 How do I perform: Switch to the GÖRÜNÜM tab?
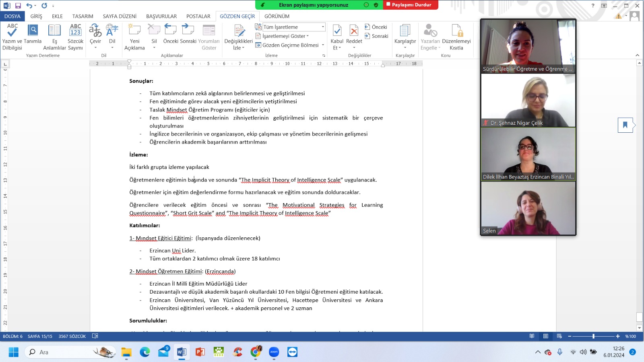(277, 16)
